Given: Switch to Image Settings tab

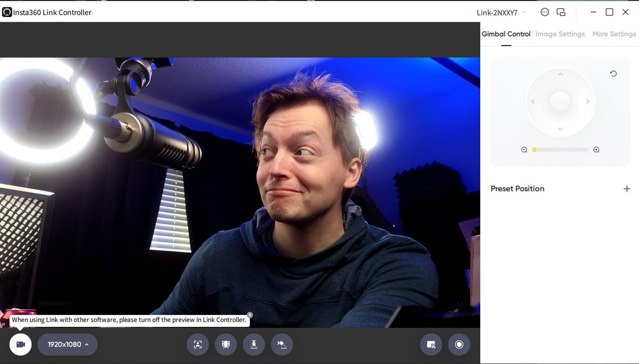Looking at the screenshot, I should click(560, 34).
